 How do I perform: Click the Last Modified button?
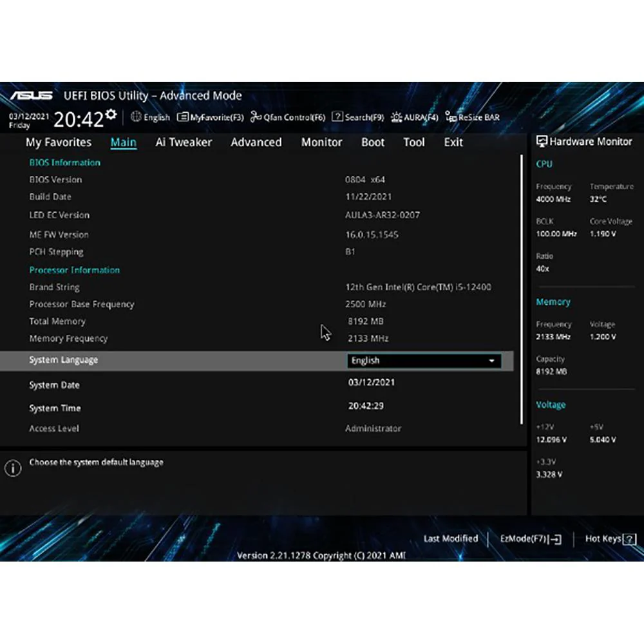coord(451,538)
